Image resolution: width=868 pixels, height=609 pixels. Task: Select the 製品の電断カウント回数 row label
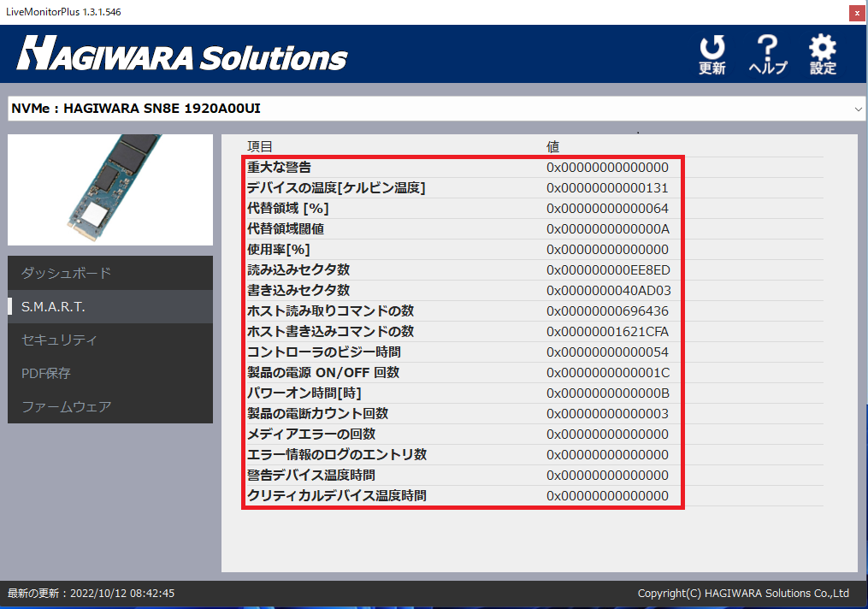tap(318, 413)
